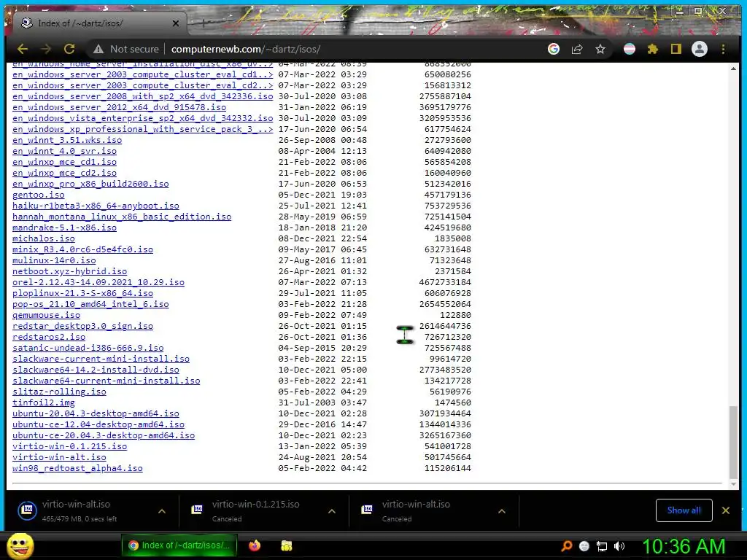This screenshot has height=560, width=747.
Task: Click the network tray icon
Action: [x=602, y=546]
